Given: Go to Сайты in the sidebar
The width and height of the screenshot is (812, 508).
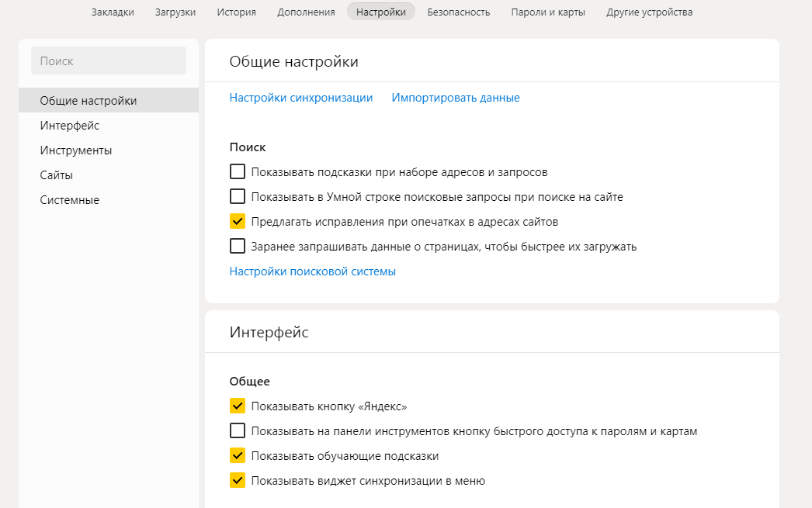Looking at the screenshot, I should coord(57,175).
